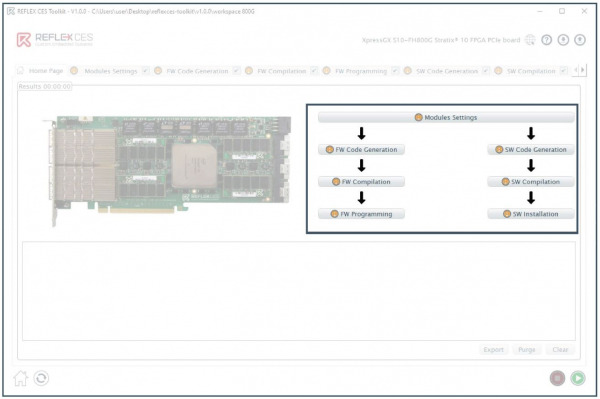
Task: Click the XpressGX S10-FH800G board name text
Action: tap(441, 40)
